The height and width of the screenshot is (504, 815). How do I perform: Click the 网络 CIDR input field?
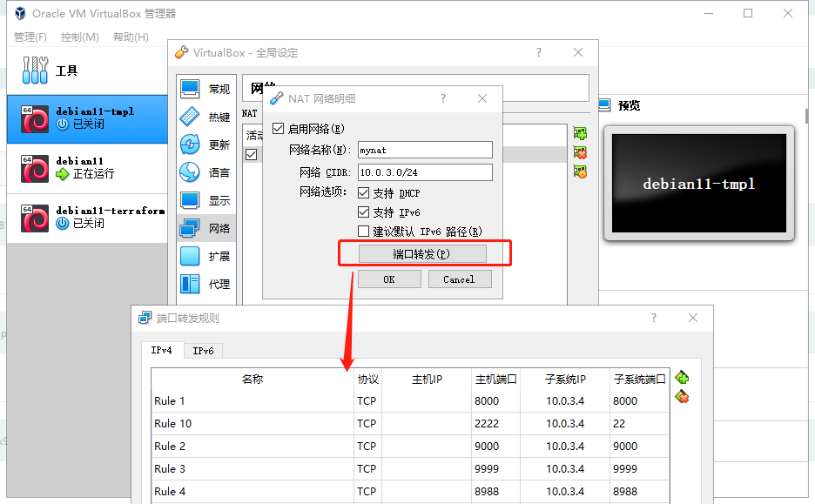point(423,172)
